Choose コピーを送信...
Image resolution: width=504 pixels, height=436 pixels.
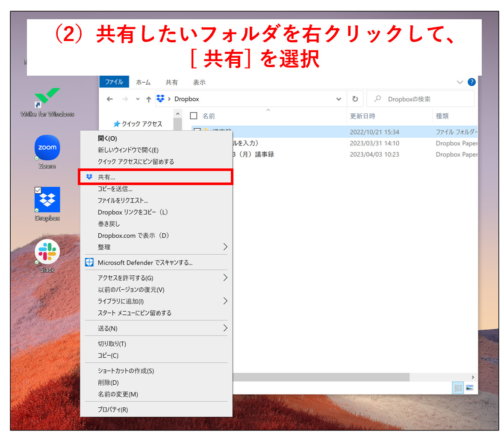tap(156, 189)
